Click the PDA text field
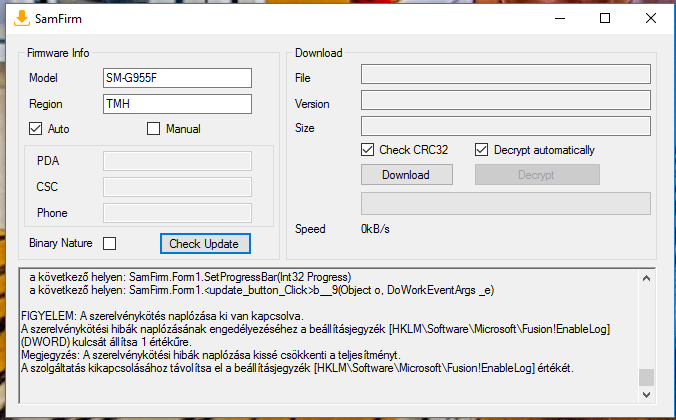Screen dimensions: 676x420 coord(177,161)
